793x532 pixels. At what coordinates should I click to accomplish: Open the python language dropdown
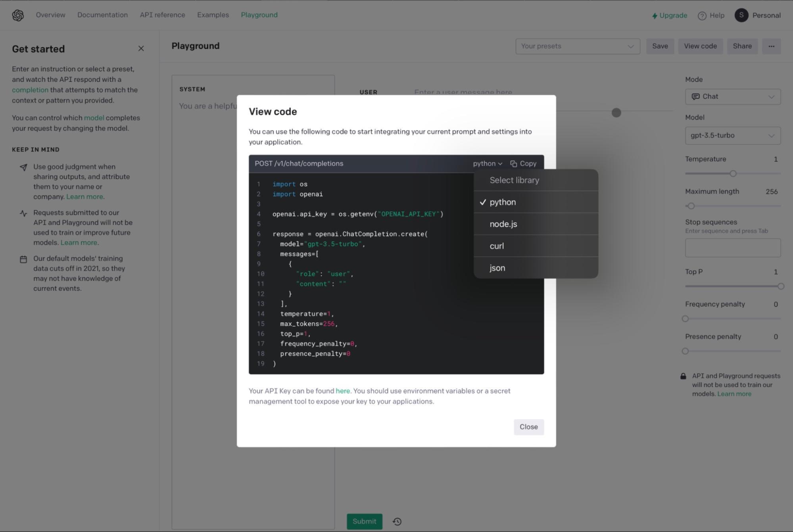pos(488,163)
